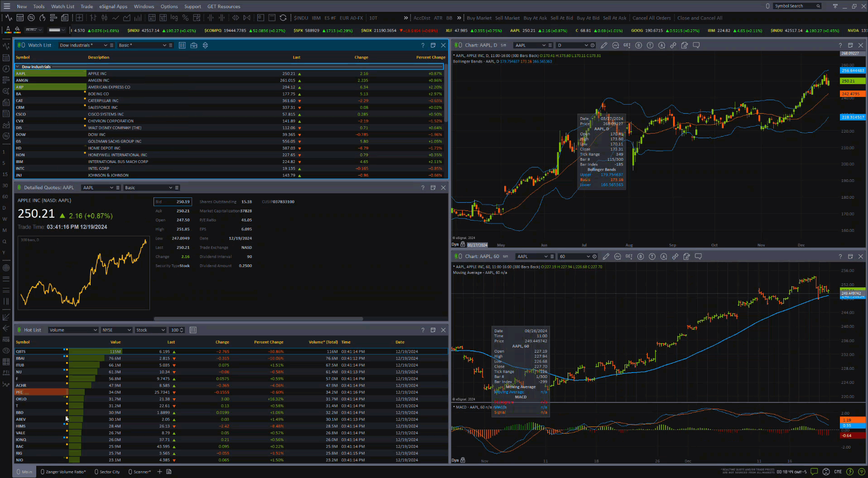868x478 pixels.
Task: Click the comment bubble icon in 60-minute chart
Action: [x=698, y=257]
